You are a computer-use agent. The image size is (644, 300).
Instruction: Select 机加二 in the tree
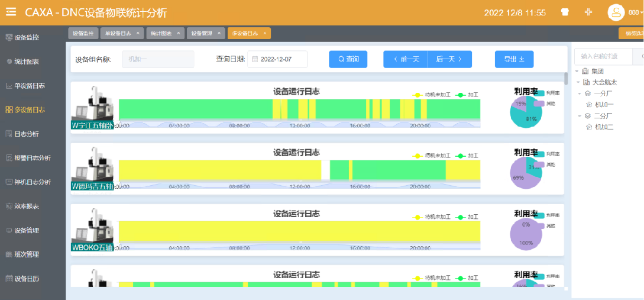point(604,127)
